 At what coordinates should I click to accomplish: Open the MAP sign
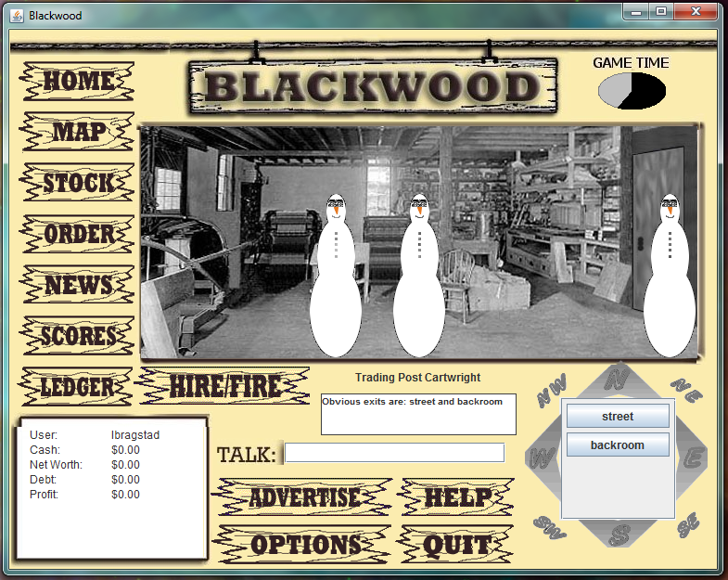pos(78,132)
